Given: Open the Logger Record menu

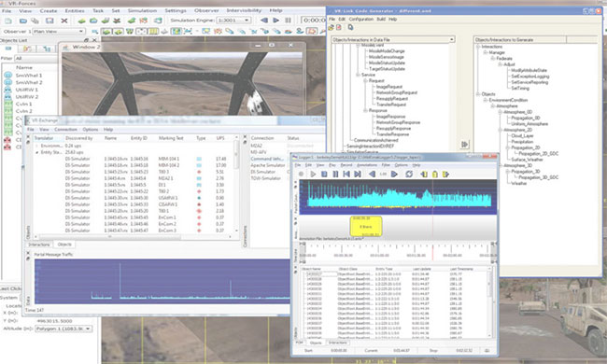Looking at the screenshot, I should [346, 165].
